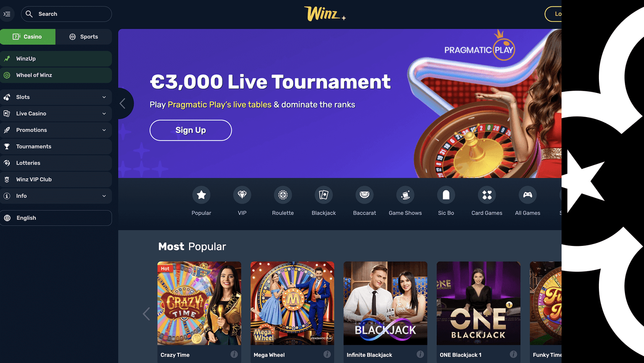Show the All Games controller icon
644x363 pixels.
coord(528,195)
